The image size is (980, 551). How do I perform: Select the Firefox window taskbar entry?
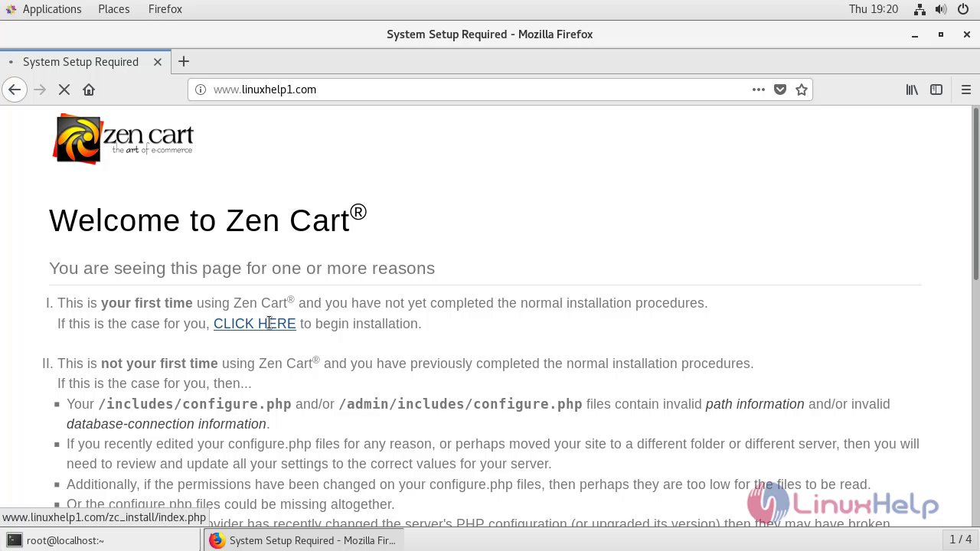pos(304,540)
